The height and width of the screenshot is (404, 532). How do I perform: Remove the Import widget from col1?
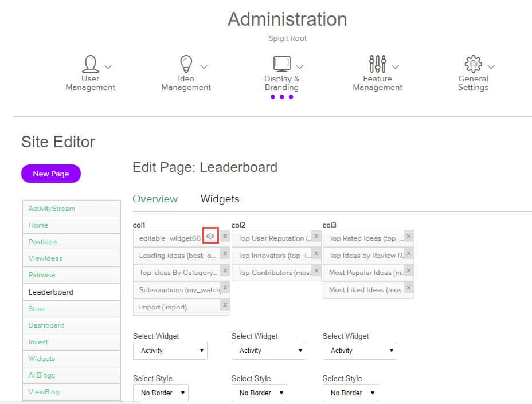[x=225, y=305]
